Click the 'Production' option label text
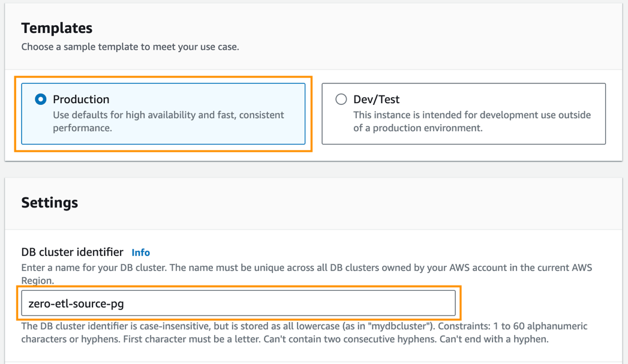This screenshot has width=628, height=364. click(81, 100)
